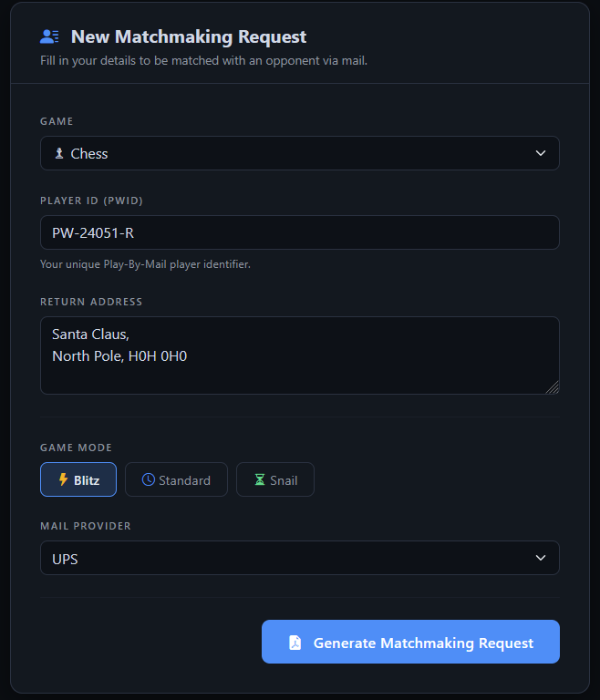
Task: Click the Player ID helper text
Action: click(145, 264)
